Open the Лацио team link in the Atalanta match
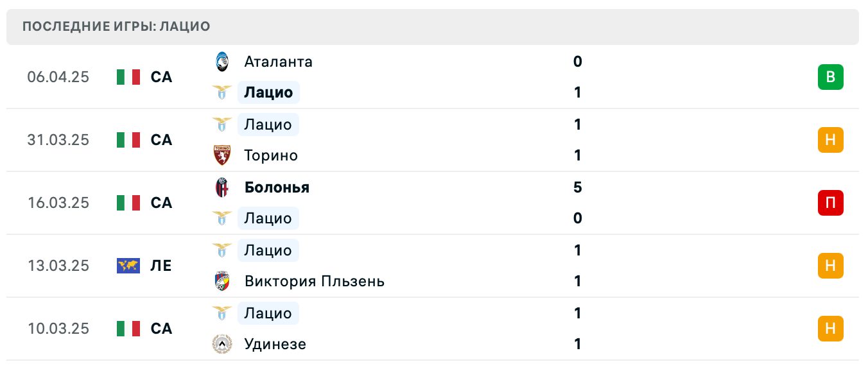 coord(268,92)
